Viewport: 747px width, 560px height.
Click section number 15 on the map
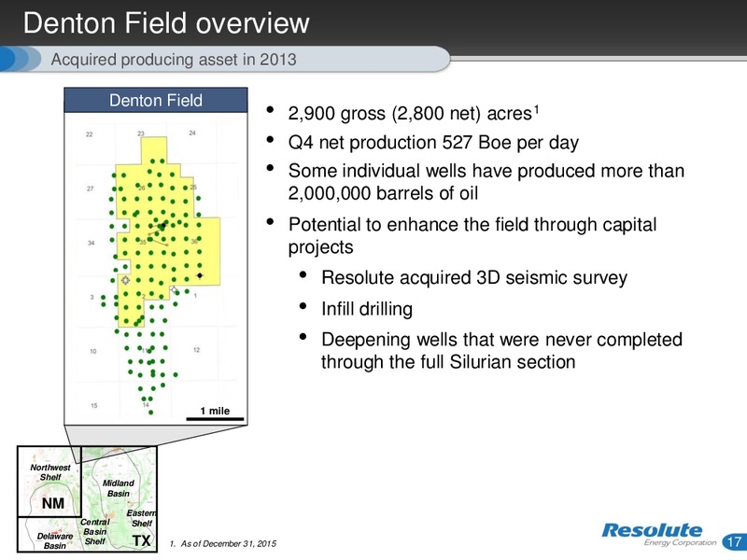pyautogui.click(x=94, y=406)
